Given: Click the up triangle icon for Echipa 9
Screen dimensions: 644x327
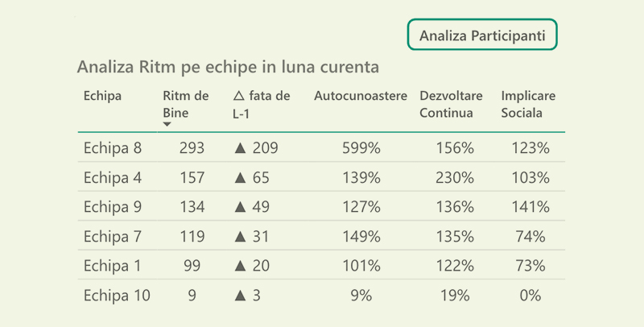Looking at the screenshot, I should (239, 207).
